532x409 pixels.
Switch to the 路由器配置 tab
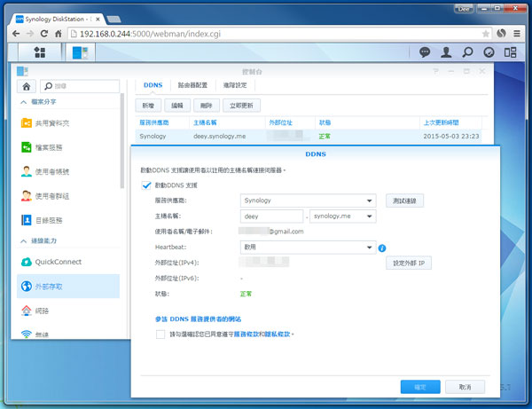click(x=190, y=85)
